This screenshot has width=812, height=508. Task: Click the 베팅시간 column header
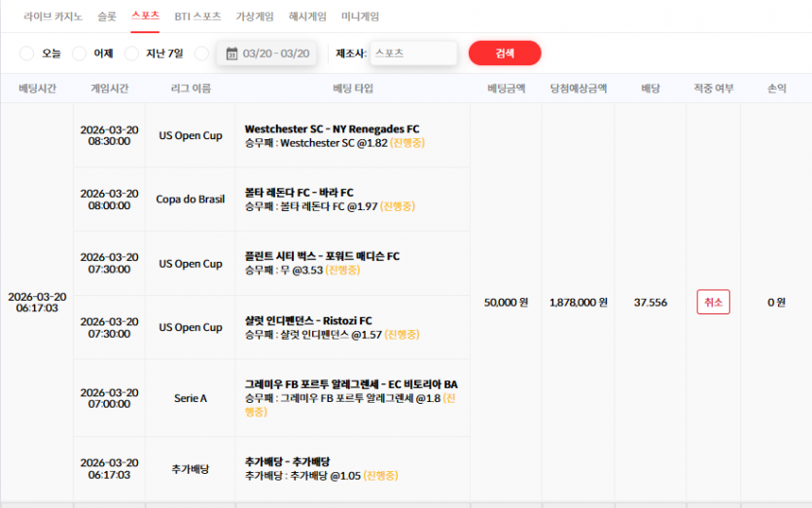(37, 89)
